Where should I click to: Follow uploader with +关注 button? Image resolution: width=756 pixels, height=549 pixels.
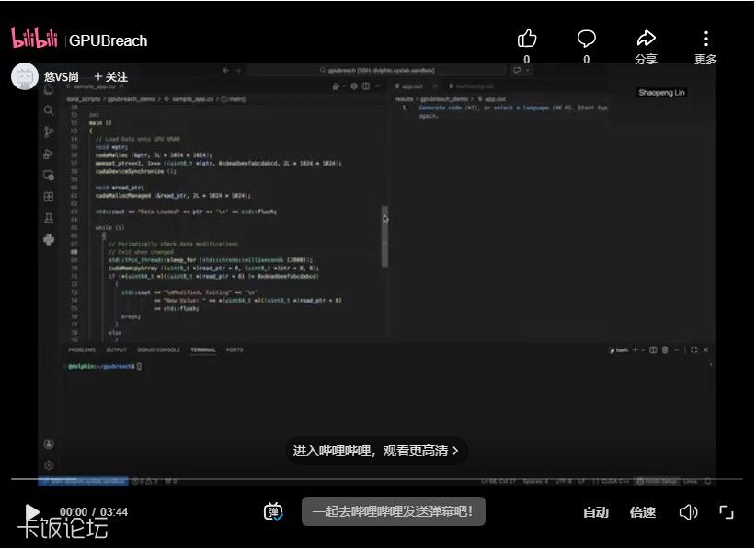pos(110,77)
